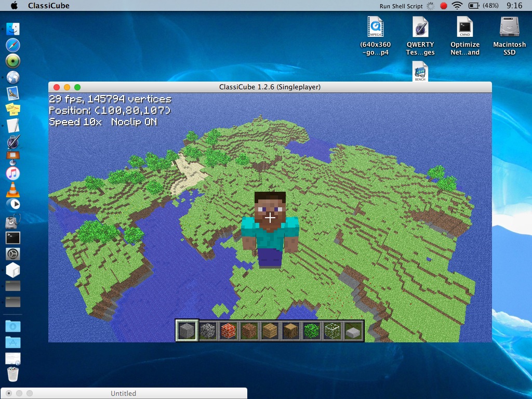
Task: Open the Mail stamp icon in dock
Action: [13, 94]
